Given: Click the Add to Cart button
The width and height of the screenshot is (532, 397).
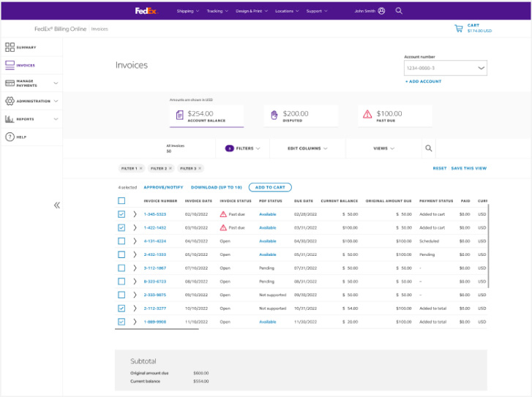Looking at the screenshot, I should tap(270, 187).
